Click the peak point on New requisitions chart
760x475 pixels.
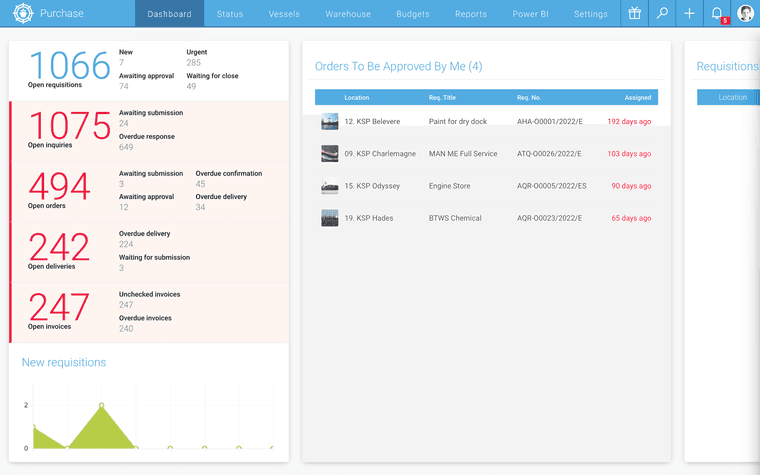pyautogui.click(x=101, y=405)
